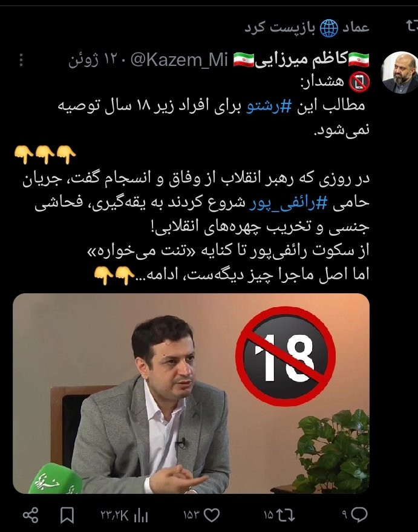The height and width of the screenshot is (532, 418).
Task: Open the @Kazem_Mi handle link
Action: (179, 60)
